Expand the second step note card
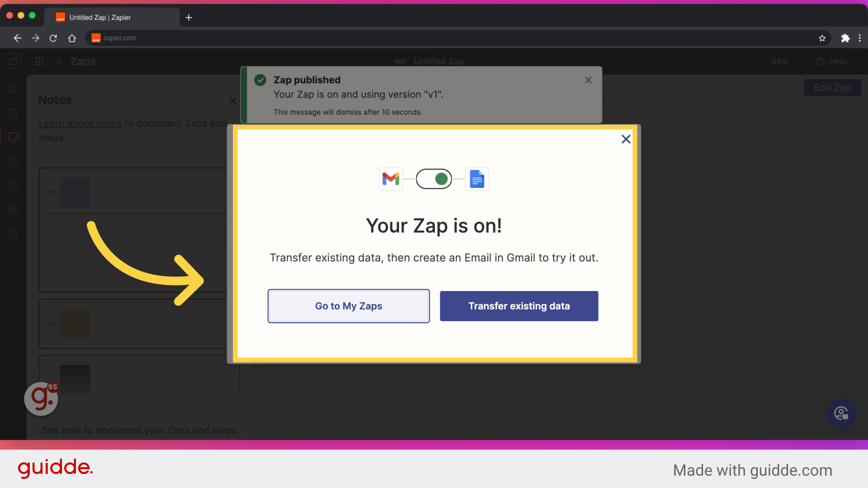This screenshot has width=868, height=488. [52, 324]
